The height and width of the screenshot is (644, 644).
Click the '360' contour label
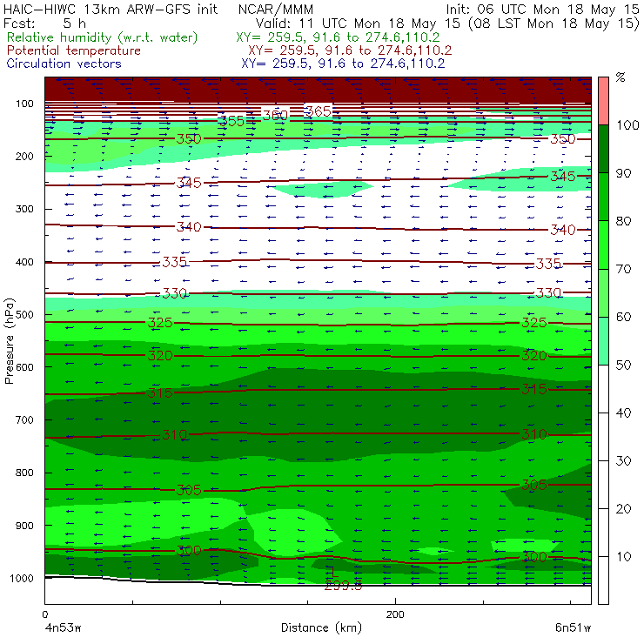point(275,116)
